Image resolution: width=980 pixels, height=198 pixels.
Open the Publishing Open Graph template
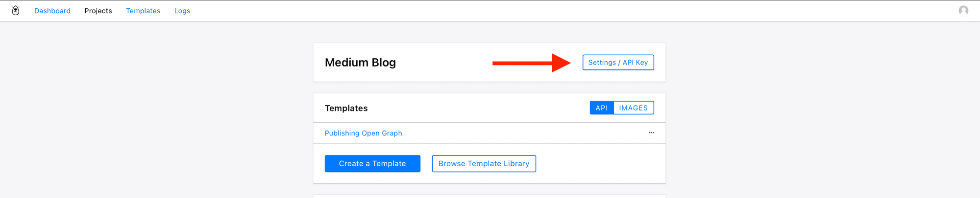(363, 133)
